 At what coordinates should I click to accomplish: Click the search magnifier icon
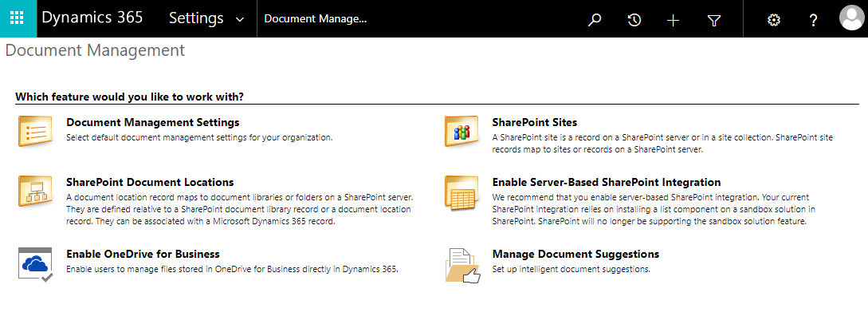point(594,20)
